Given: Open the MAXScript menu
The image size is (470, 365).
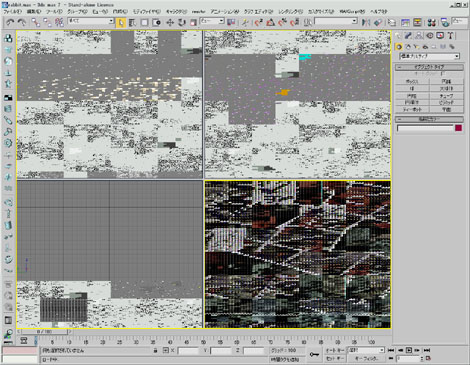Looking at the screenshot, I should (x=352, y=12).
